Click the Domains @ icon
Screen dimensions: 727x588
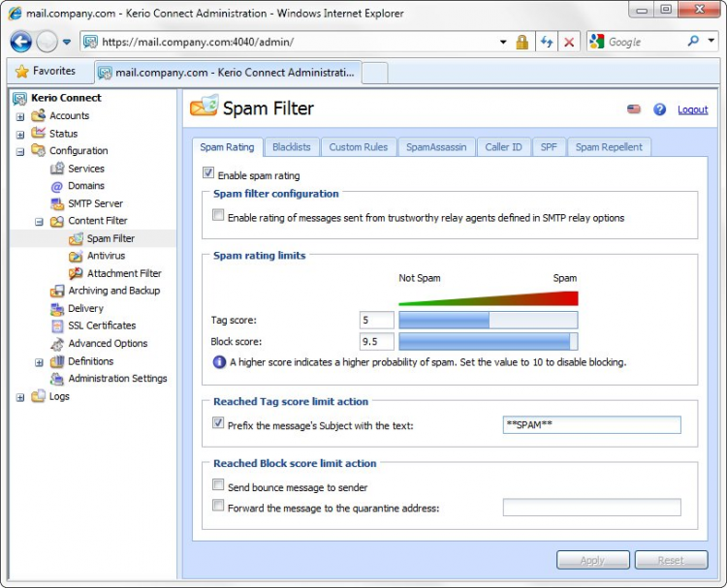pyautogui.click(x=56, y=186)
